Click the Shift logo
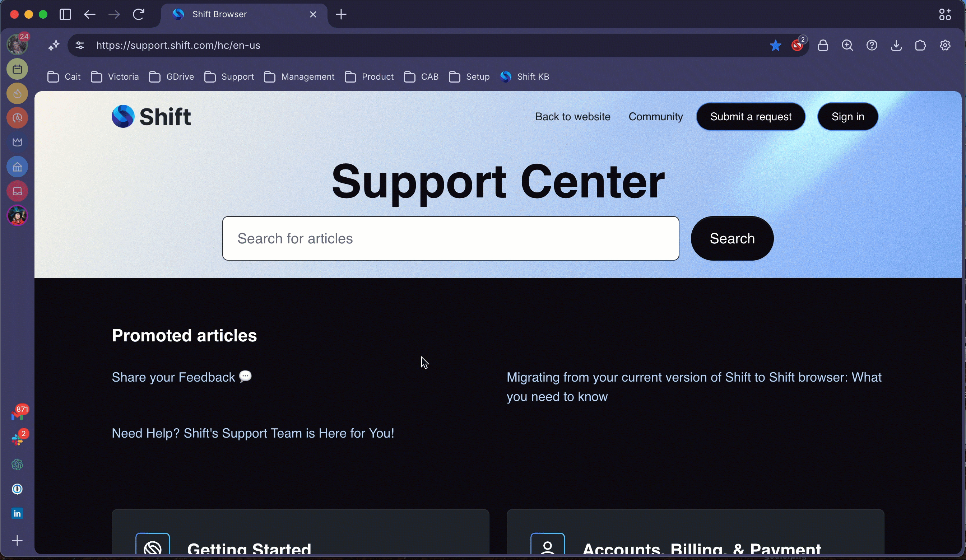 click(152, 117)
